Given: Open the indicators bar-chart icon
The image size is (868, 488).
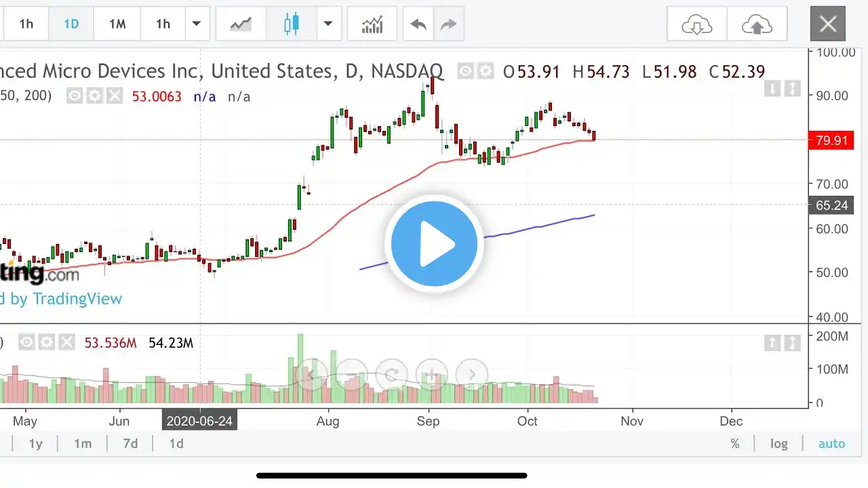Looking at the screenshot, I should click(x=372, y=24).
